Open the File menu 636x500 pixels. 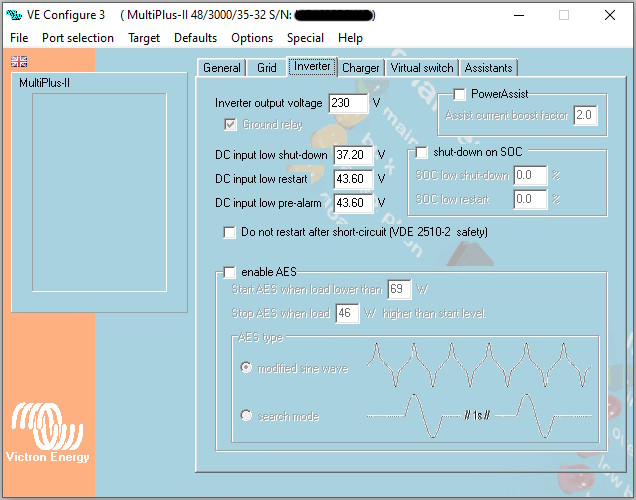click(19, 38)
